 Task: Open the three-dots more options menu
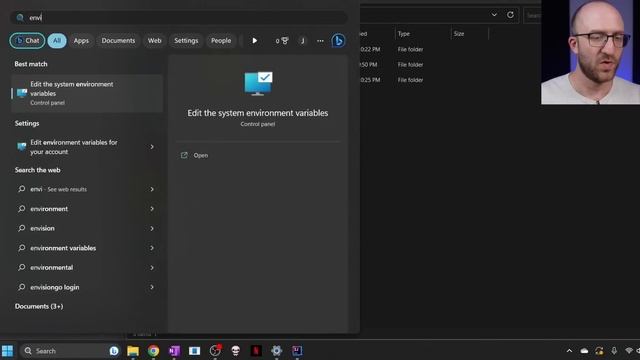point(320,40)
